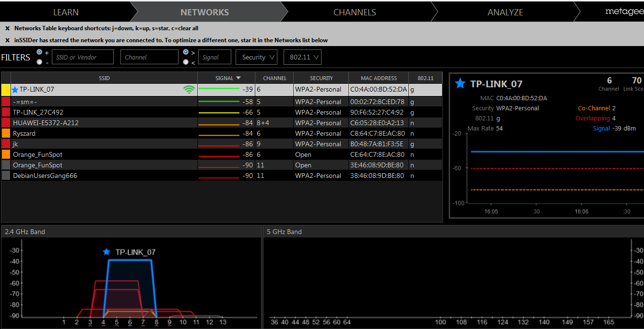Go to the Learn tab
The width and height of the screenshot is (644, 329).
tap(66, 12)
